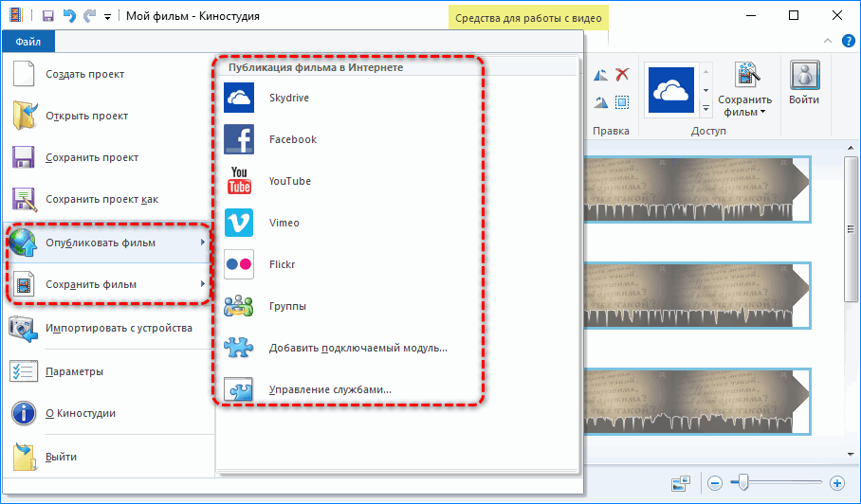Click the Vimeo icon
Screen dimensions: 861x504
pos(239,223)
